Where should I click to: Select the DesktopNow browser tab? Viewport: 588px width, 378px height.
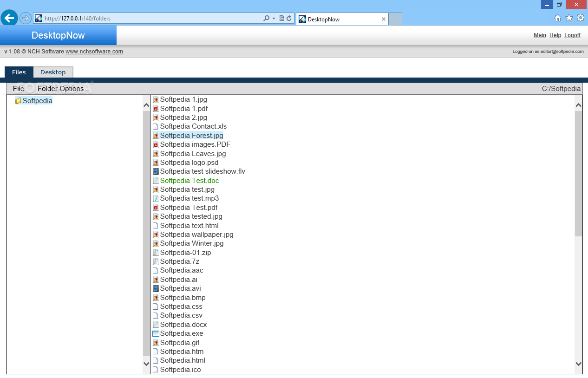[x=342, y=19]
